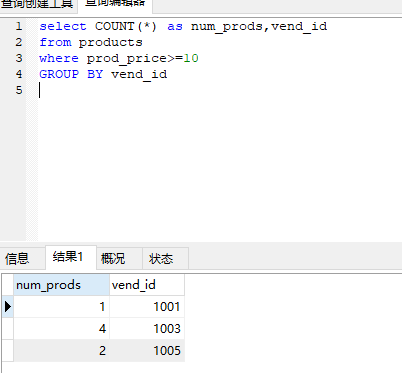Image resolution: width=402 pixels, height=373 pixels.
Task: Place cursor in select COUNT(*) line
Action: coord(183,26)
